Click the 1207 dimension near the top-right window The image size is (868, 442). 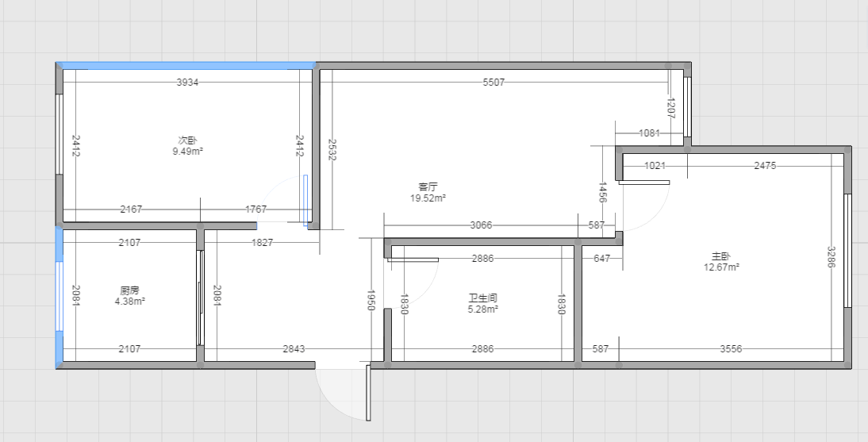click(x=670, y=107)
